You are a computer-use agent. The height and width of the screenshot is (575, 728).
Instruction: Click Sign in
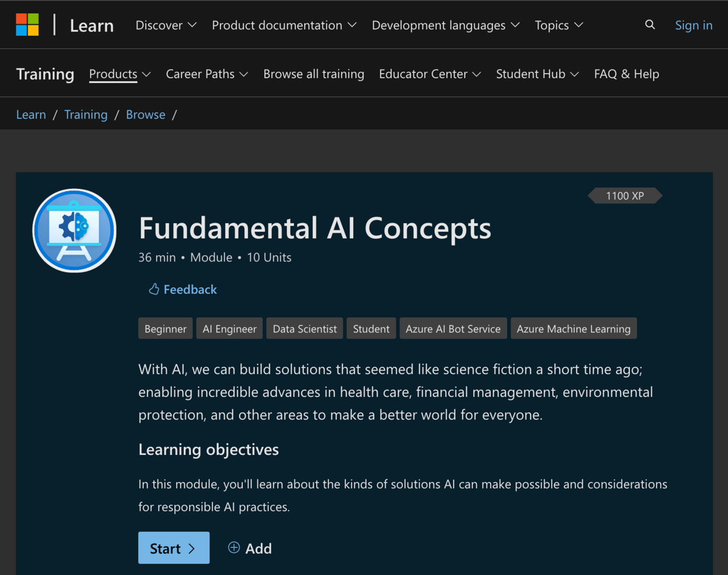coord(694,25)
